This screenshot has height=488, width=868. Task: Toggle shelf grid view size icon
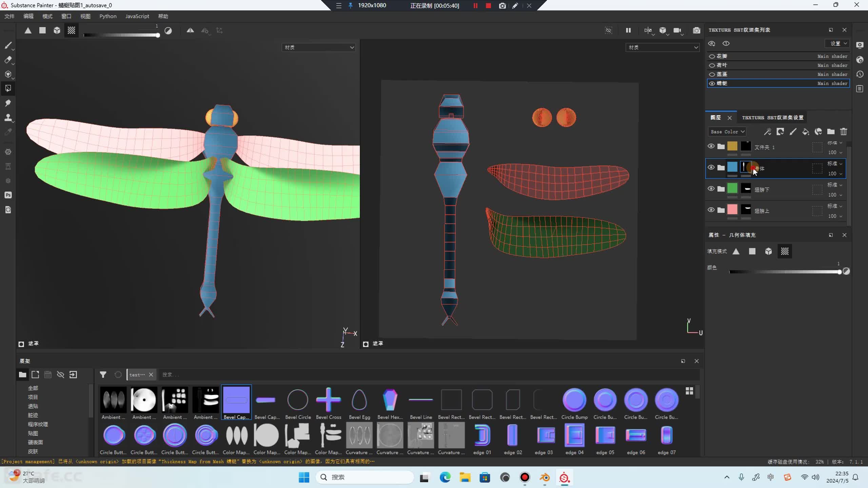(689, 391)
